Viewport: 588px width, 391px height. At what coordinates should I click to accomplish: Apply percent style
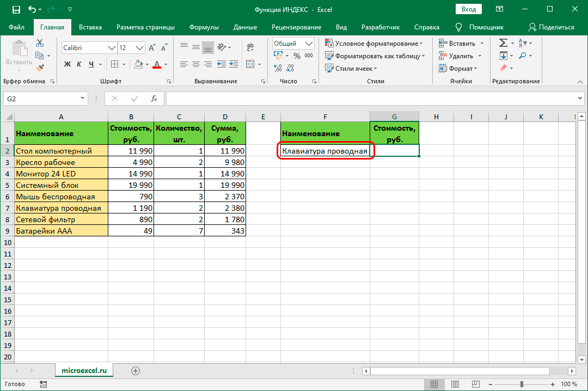pyautogui.click(x=297, y=56)
